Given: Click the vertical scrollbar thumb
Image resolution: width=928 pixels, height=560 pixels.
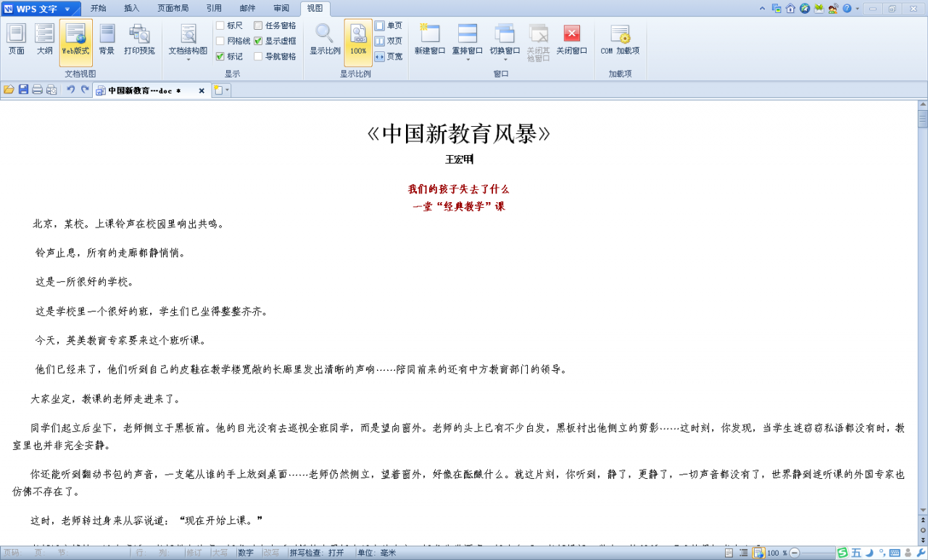Looking at the screenshot, I should pos(923,120).
